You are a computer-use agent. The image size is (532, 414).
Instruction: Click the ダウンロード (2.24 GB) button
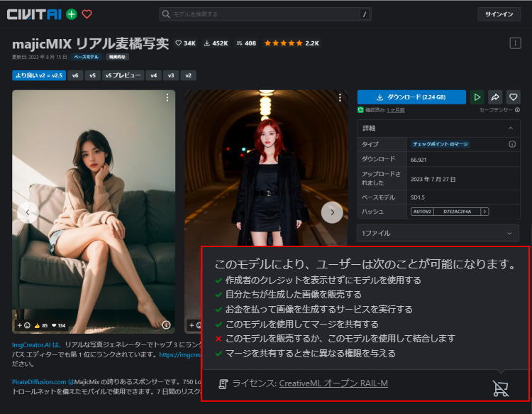tap(411, 97)
